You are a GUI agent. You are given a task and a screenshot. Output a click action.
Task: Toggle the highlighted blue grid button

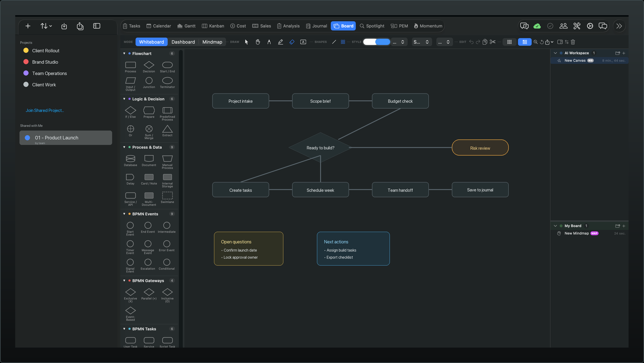pyautogui.click(x=525, y=42)
